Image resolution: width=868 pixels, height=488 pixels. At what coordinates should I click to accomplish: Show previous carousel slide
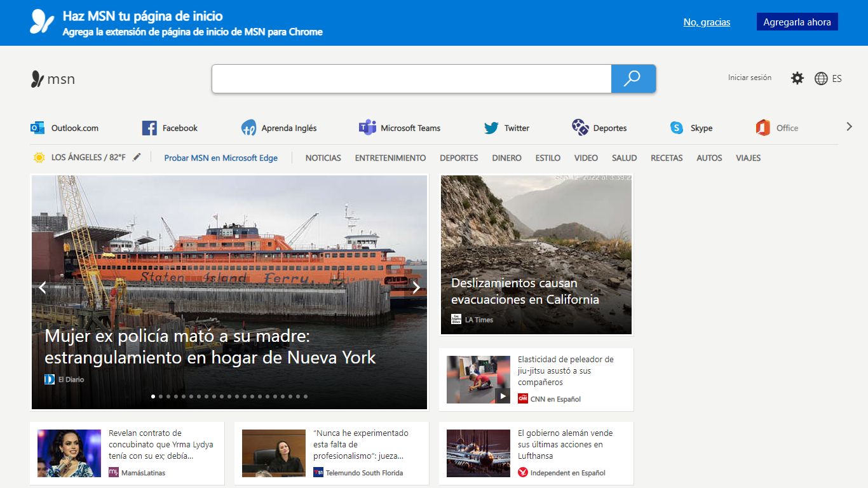(43, 288)
